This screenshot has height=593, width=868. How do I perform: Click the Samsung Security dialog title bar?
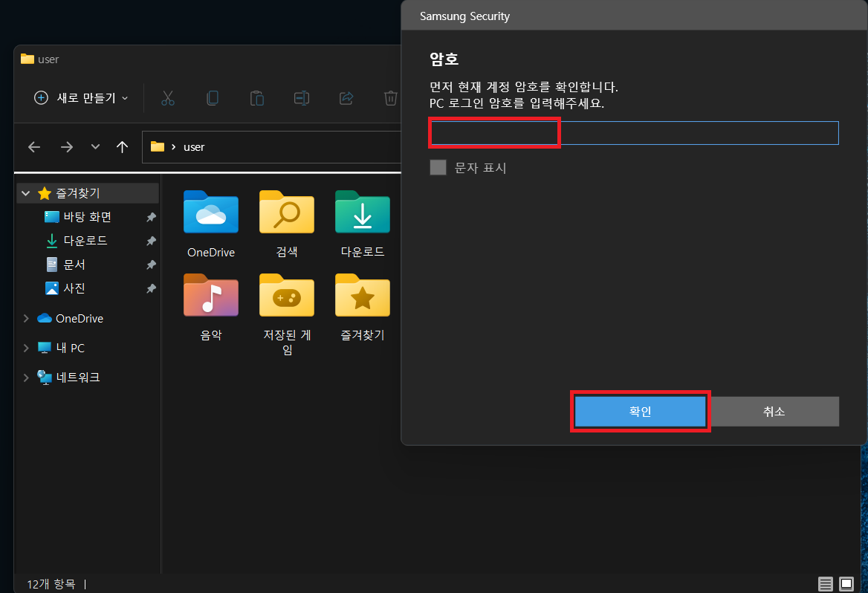click(634, 16)
